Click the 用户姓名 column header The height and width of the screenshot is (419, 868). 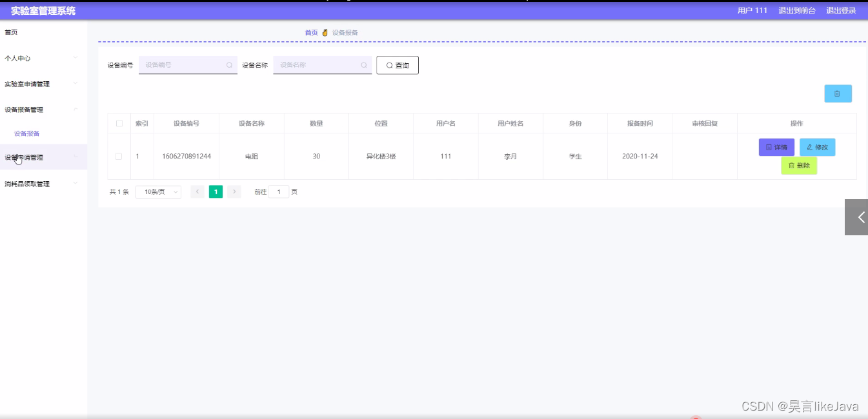tap(510, 123)
